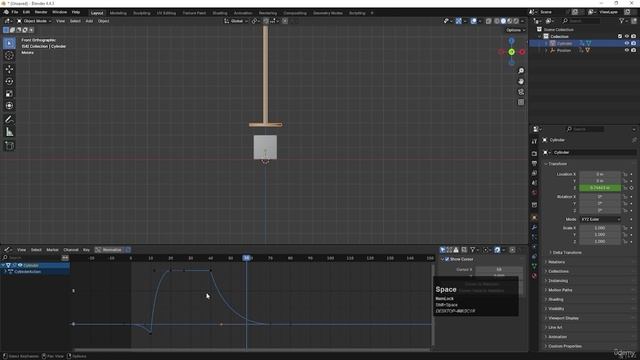
Task: Open the Render properties tab
Action: [534, 153]
